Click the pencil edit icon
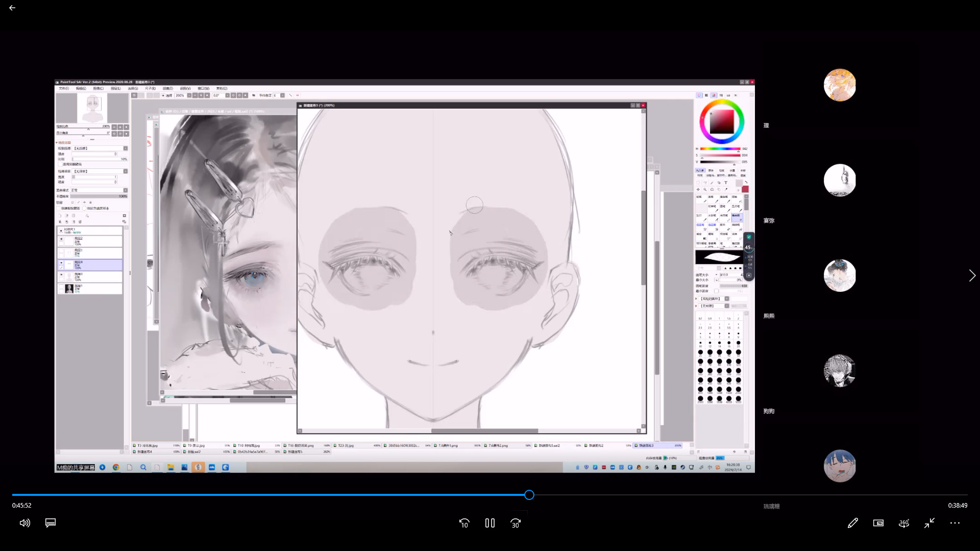980x551 pixels. (x=852, y=523)
